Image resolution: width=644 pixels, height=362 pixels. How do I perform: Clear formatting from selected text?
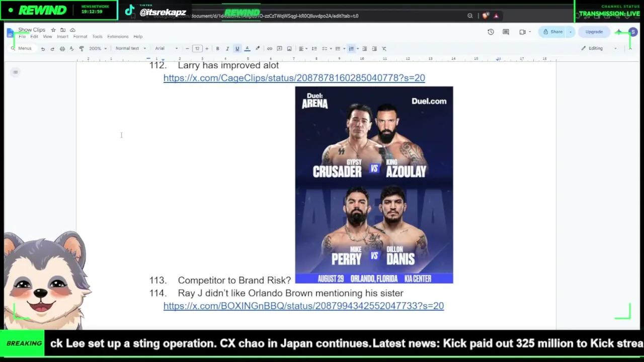[x=384, y=49]
